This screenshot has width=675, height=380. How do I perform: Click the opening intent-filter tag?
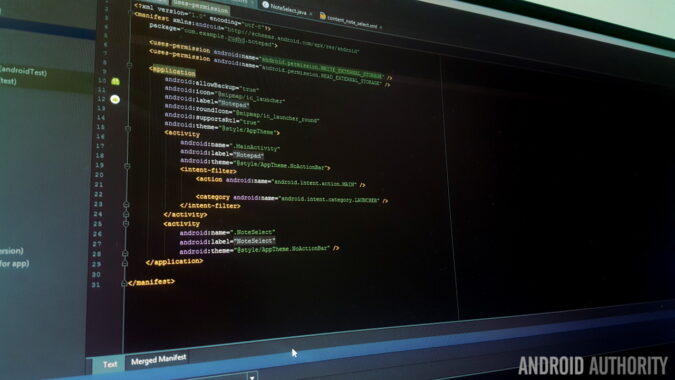coord(208,170)
